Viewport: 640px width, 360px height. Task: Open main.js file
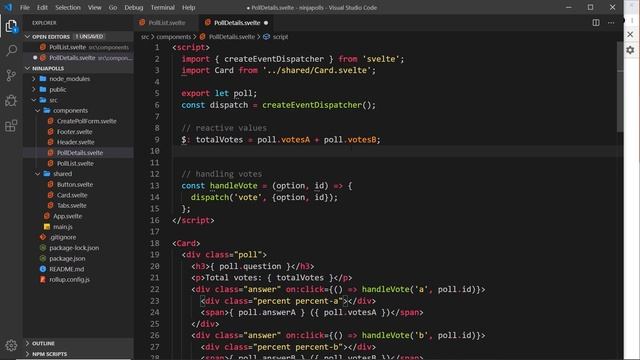point(62,227)
